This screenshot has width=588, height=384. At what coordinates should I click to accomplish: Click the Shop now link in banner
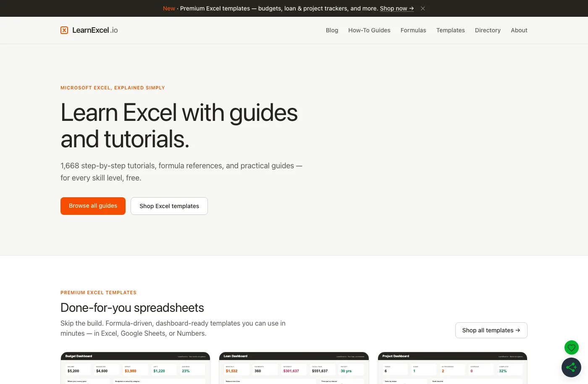coord(397,8)
